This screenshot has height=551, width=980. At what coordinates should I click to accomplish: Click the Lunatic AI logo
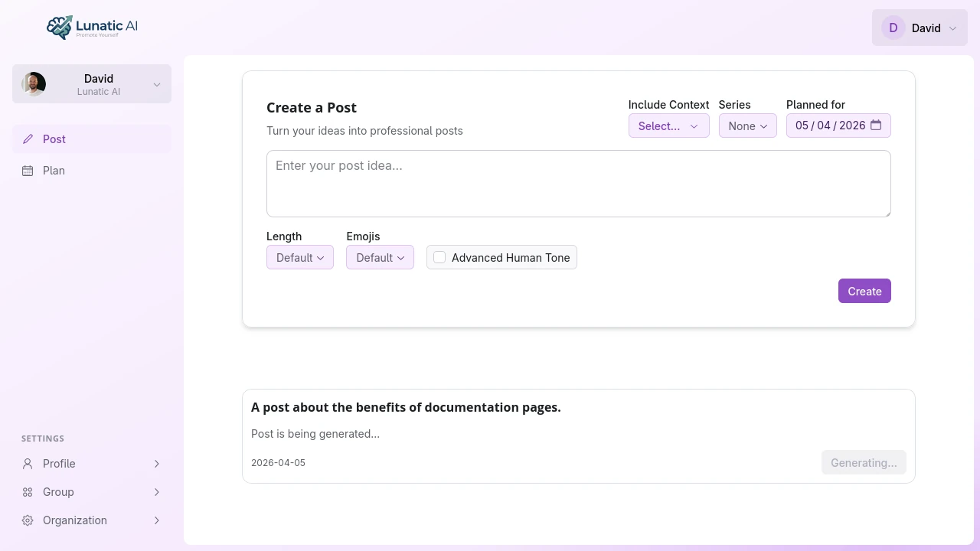[x=92, y=28]
